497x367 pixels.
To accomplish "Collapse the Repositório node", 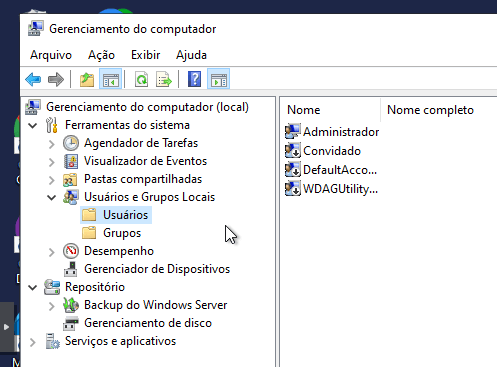I will (33, 287).
